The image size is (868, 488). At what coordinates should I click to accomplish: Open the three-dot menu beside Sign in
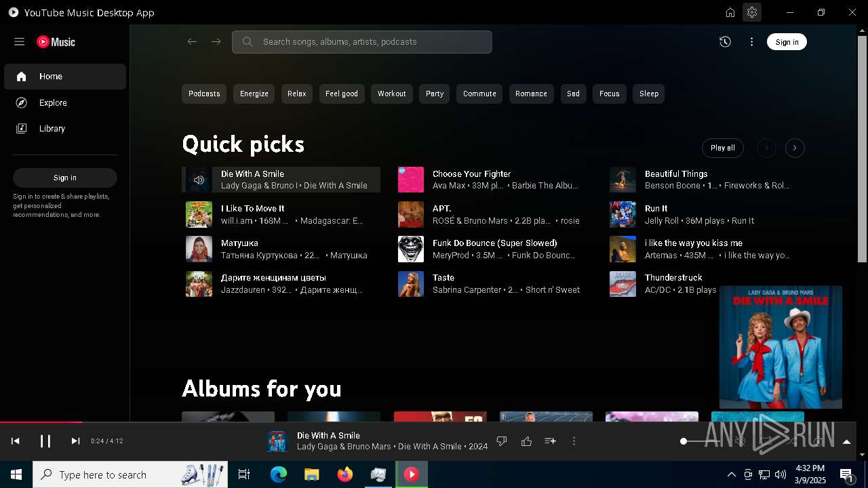751,42
